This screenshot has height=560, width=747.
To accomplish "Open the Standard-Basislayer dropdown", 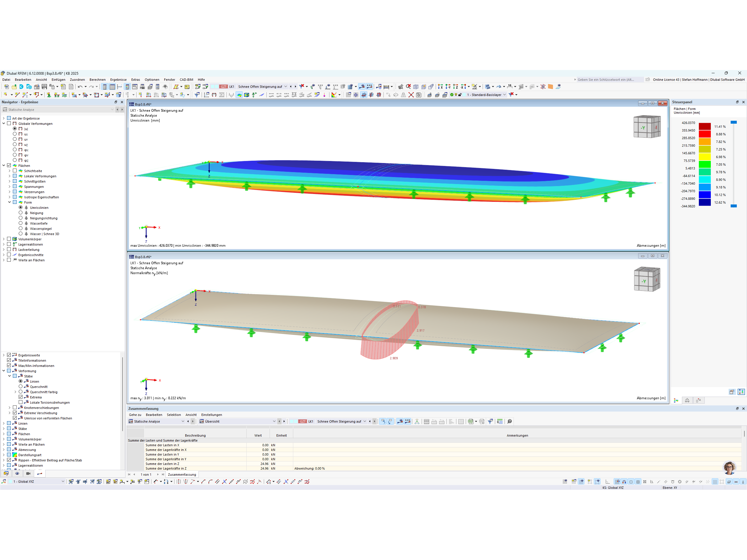I will click(x=505, y=95).
